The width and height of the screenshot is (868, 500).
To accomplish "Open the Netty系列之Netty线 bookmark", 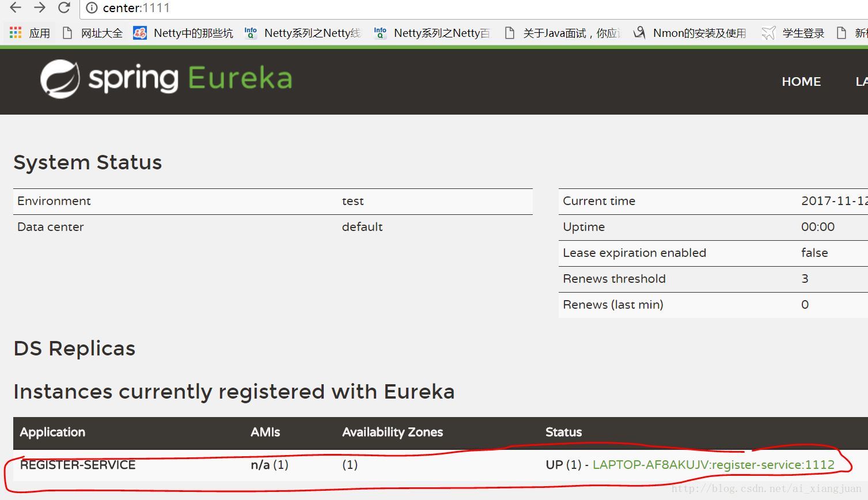I will [303, 33].
